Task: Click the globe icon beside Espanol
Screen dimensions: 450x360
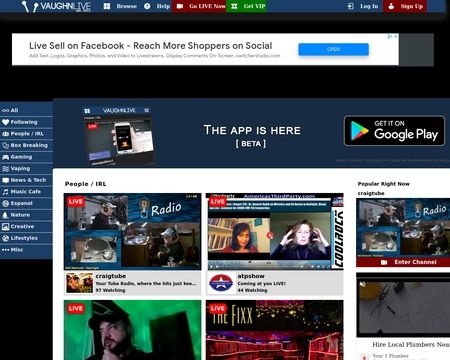Action: click(5, 203)
